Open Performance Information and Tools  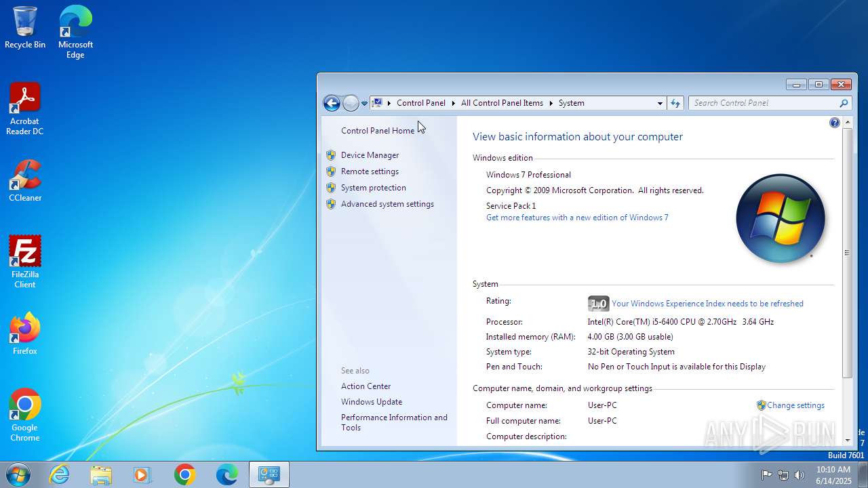pyautogui.click(x=394, y=422)
